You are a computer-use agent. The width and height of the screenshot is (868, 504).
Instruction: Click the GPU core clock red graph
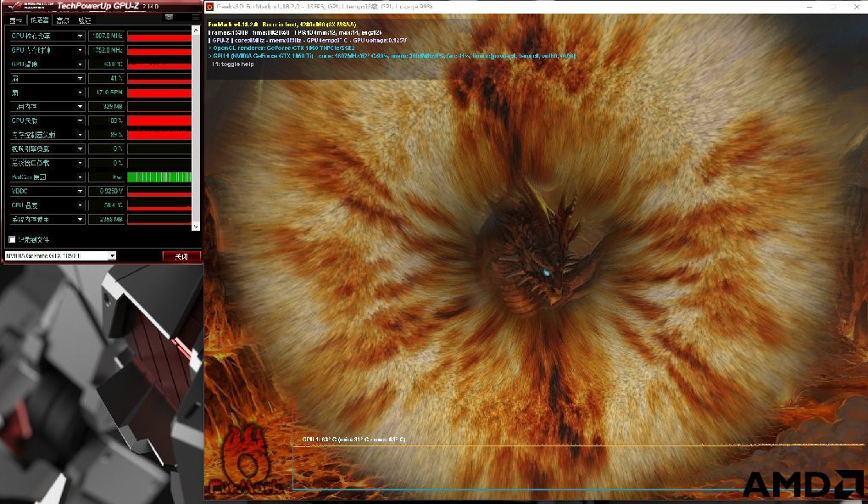(159, 36)
